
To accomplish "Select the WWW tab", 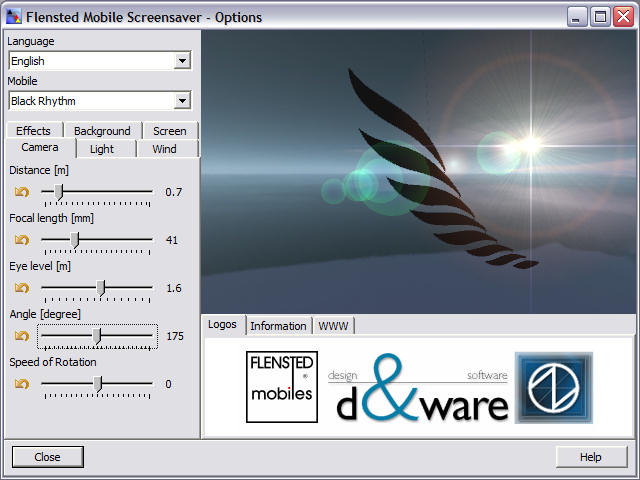I will click(334, 326).
